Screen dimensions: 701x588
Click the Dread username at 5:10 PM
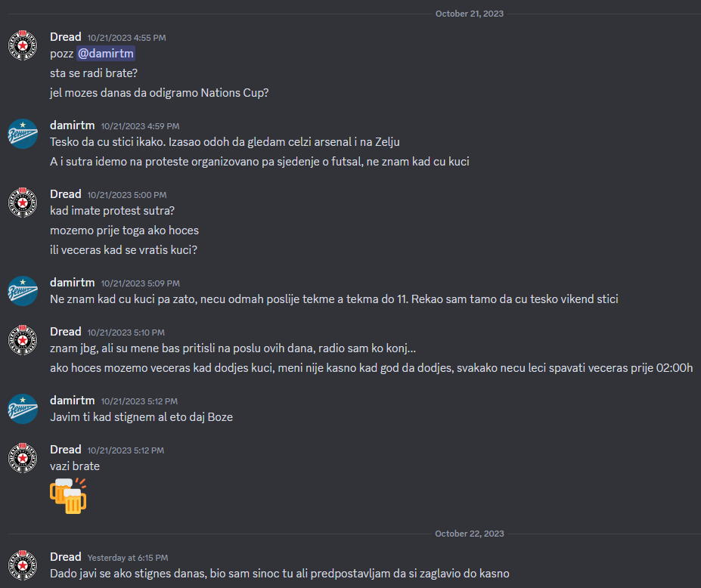(65, 332)
